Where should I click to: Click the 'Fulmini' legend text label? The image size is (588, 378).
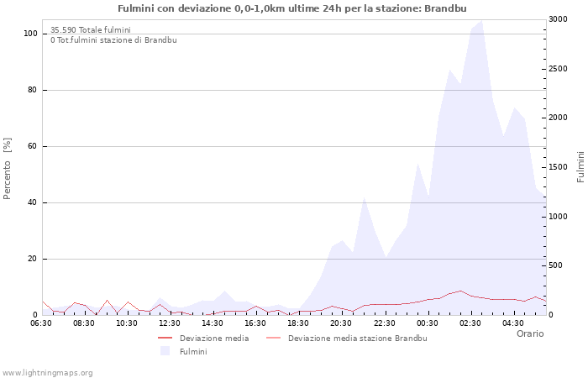click(x=193, y=352)
